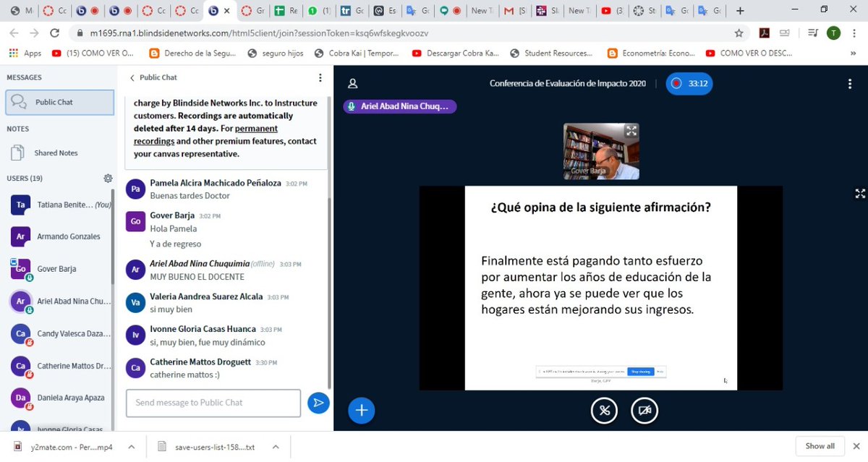Click Tatiana Benite avatar icon
Viewport: 868px width, 462px height.
tap(20, 205)
